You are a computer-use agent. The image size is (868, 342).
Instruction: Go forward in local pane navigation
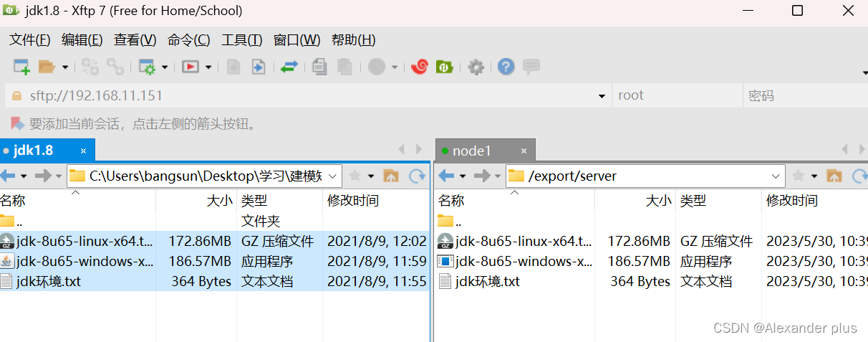pyautogui.click(x=42, y=176)
